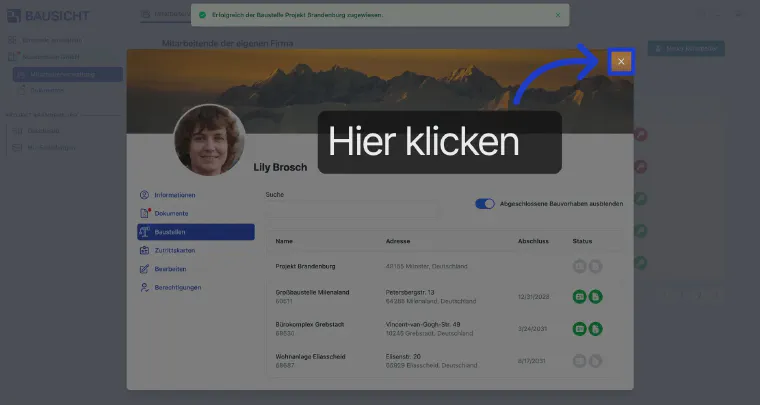Click the completion date 3/24/2031

point(532,328)
